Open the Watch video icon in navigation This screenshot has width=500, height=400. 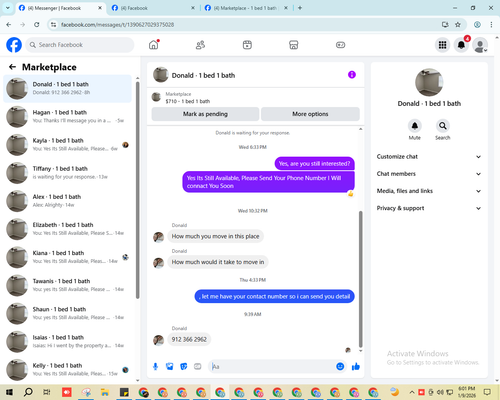coord(247,45)
